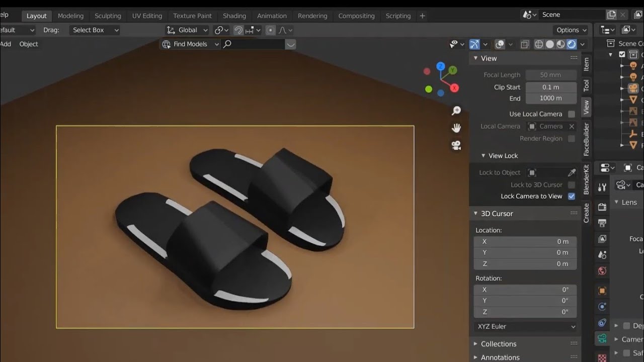This screenshot has height=362, width=644.
Task: Open the World properties tab icon
Action: (602, 271)
